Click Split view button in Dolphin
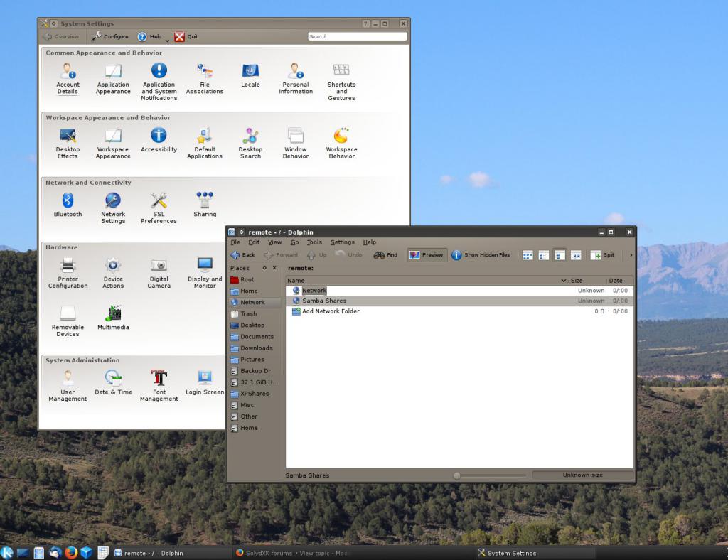Image resolution: width=728 pixels, height=560 pixels. tap(603, 254)
